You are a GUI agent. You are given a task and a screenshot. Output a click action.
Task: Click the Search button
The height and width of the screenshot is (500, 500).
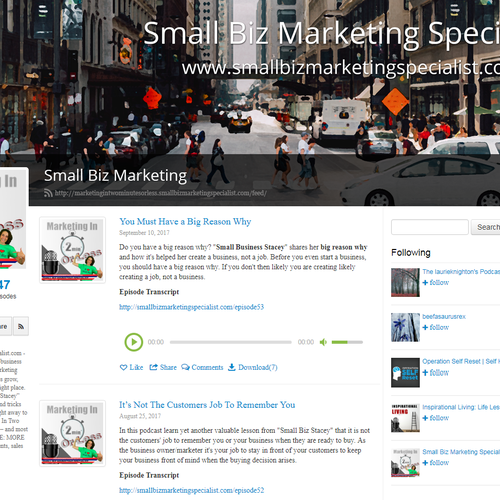click(x=486, y=227)
